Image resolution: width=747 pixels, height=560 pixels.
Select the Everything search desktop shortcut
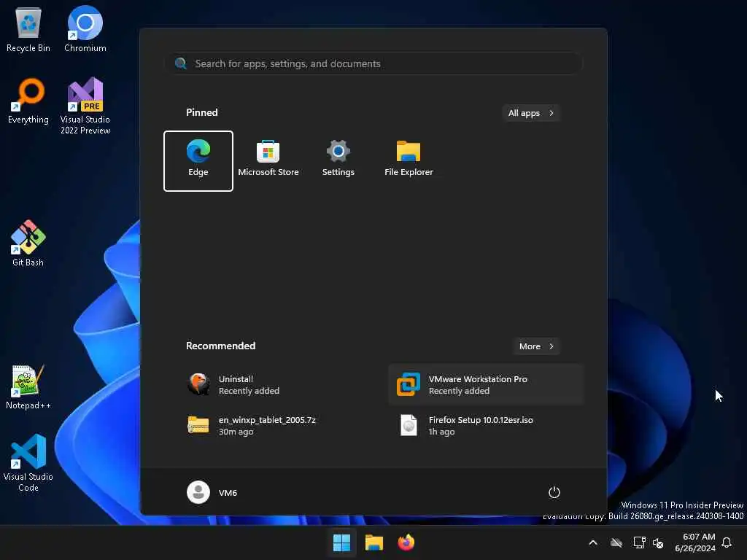pos(28,101)
